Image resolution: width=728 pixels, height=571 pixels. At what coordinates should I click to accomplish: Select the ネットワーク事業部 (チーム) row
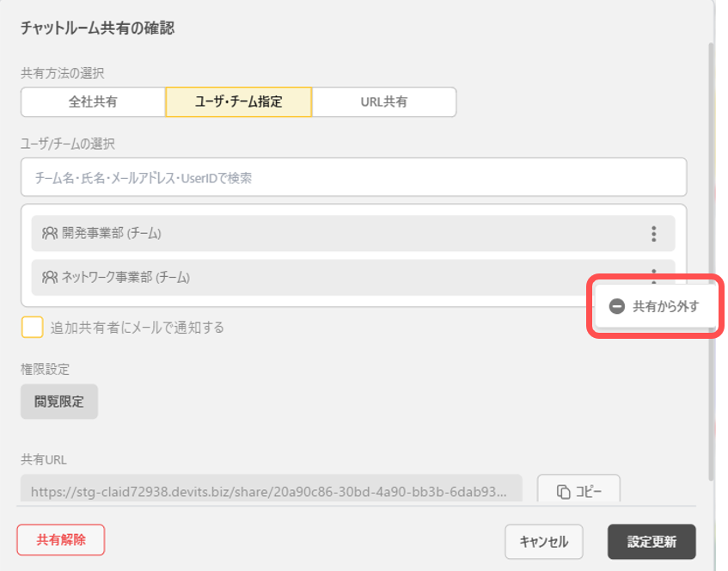[335, 277]
